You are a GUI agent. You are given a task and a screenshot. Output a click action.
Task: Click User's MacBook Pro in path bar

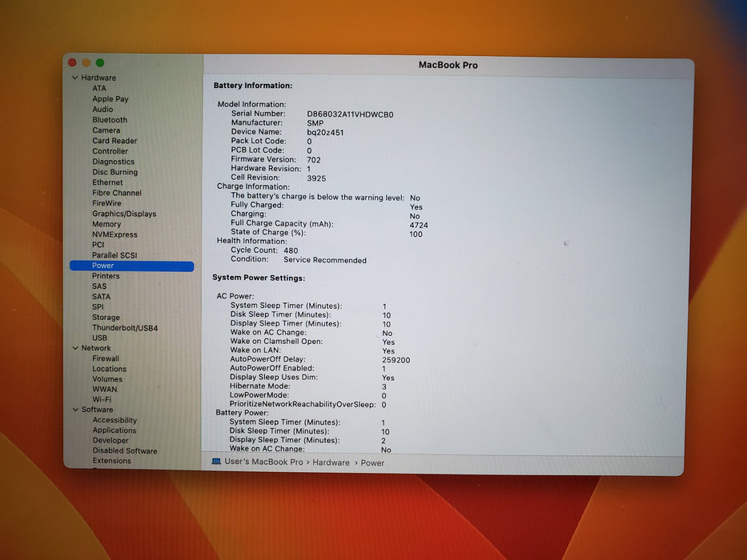[x=263, y=462]
